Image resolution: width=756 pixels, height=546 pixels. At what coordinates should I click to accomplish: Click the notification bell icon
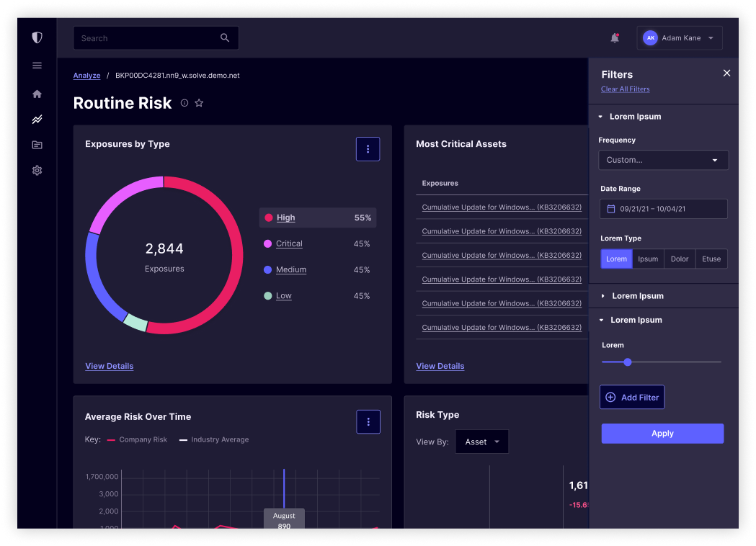(x=614, y=37)
